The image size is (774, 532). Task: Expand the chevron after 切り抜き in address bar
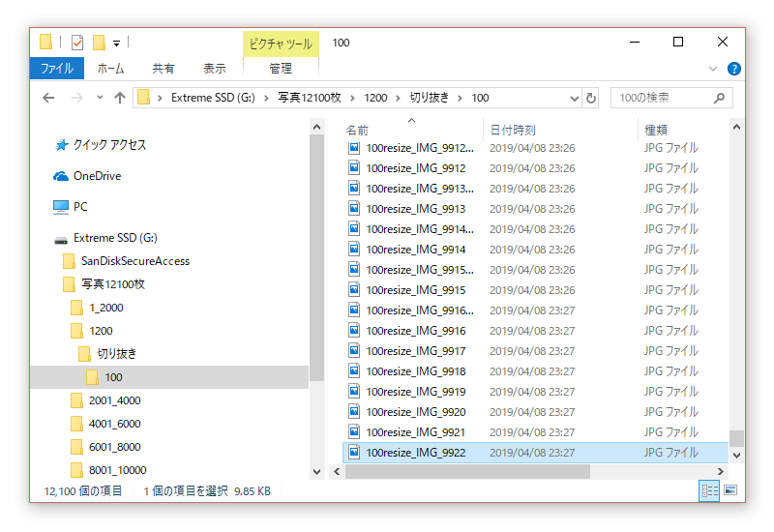pyautogui.click(x=460, y=98)
